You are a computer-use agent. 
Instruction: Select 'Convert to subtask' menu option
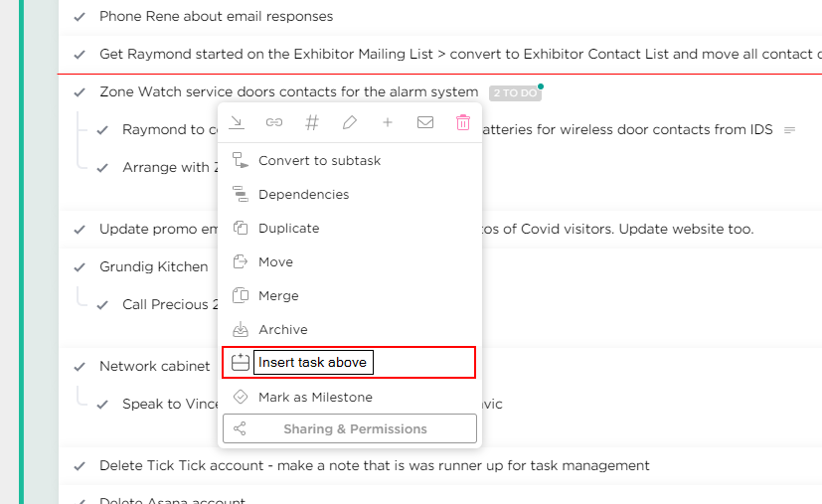click(x=319, y=161)
